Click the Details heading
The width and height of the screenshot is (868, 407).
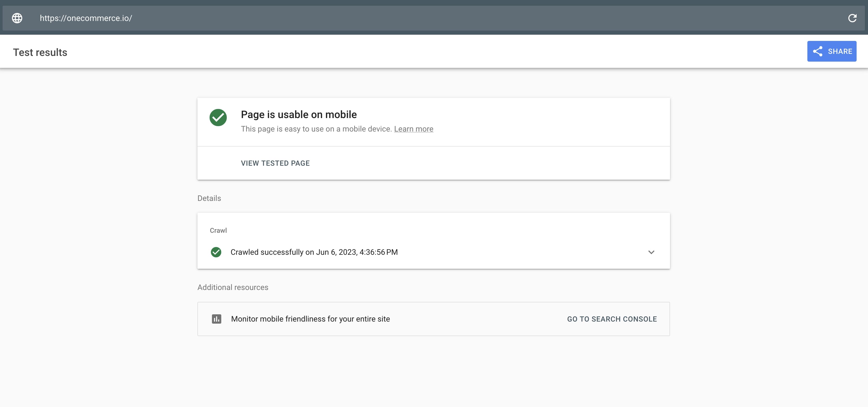tap(209, 198)
